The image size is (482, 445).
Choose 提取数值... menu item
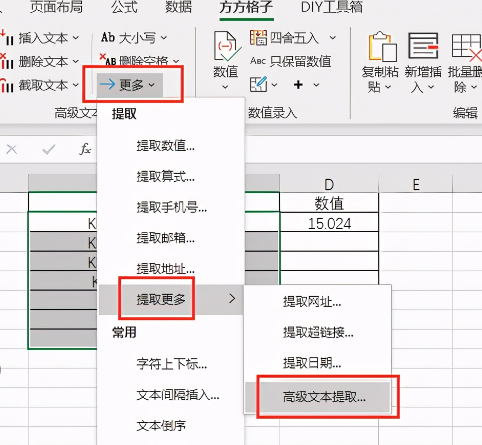(171, 146)
